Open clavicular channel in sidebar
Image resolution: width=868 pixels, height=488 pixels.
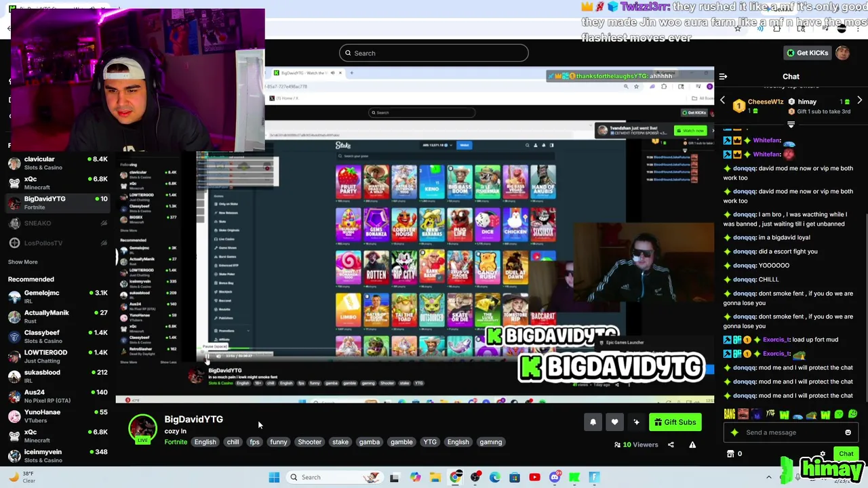pyautogui.click(x=58, y=163)
